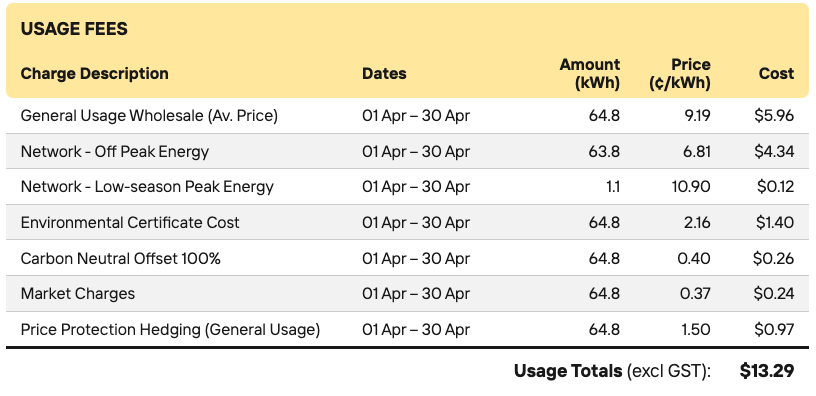Screen dimensions: 816x396
Task: Click the USAGE FEES heading
Action: (x=74, y=29)
